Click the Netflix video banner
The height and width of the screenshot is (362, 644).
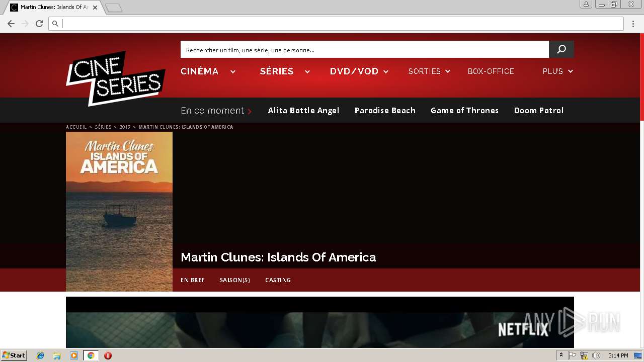click(320, 322)
